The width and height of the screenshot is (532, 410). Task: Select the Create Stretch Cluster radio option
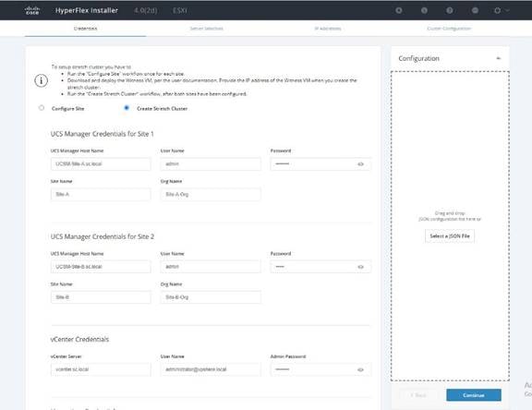point(127,108)
